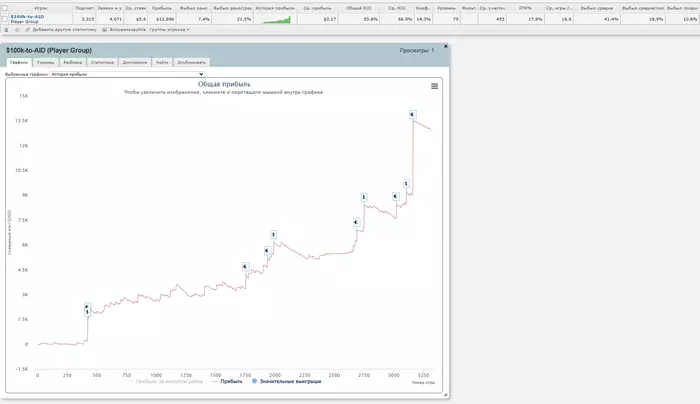Click the refresh icon under the table
Screen dimensions: 700x404
[17, 30]
